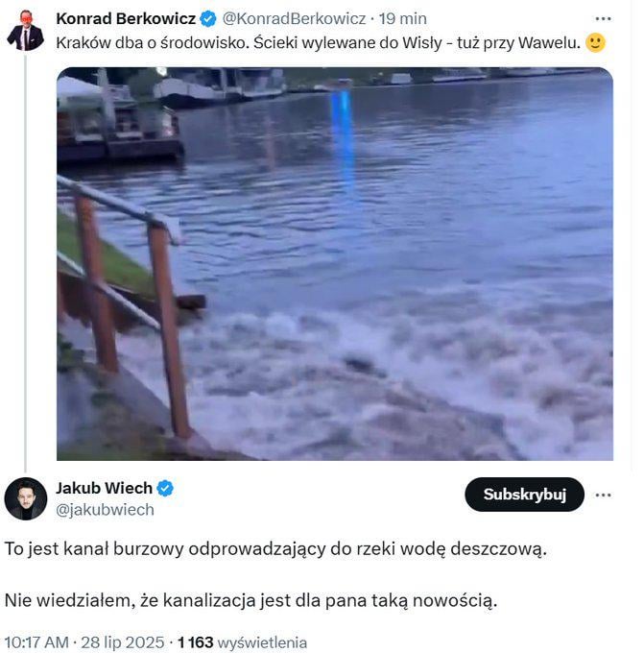Open the @KonradBerkowicz handle link
Screen dimensions: 644x653
click(294, 19)
